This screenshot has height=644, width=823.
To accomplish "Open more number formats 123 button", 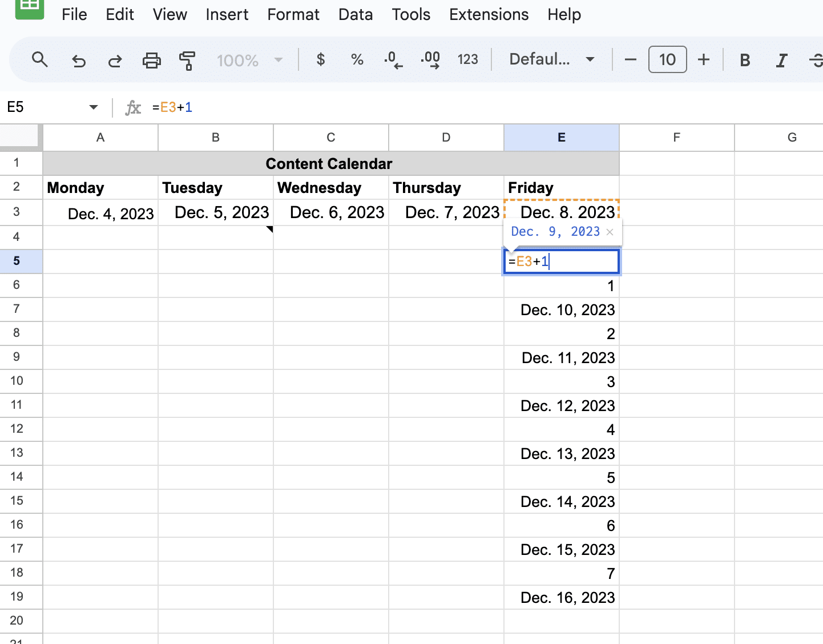I will (467, 59).
